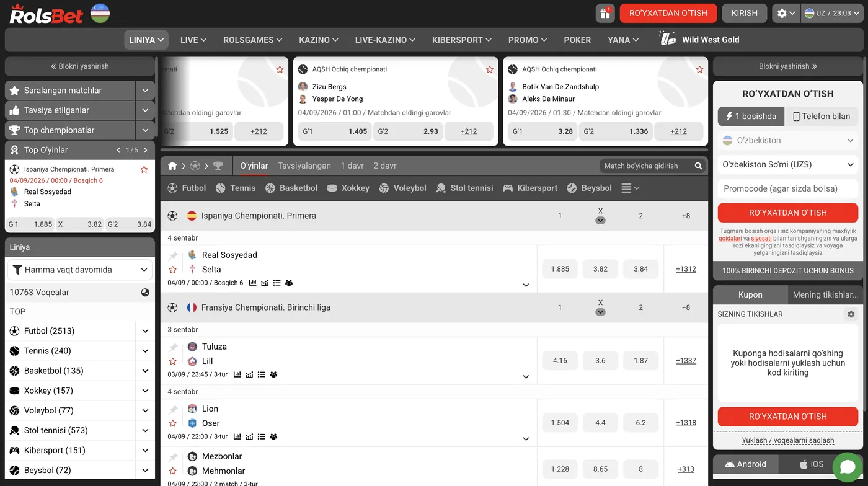Open more sports list dropdown
Viewport: 868px width, 486px height.
[x=630, y=188]
